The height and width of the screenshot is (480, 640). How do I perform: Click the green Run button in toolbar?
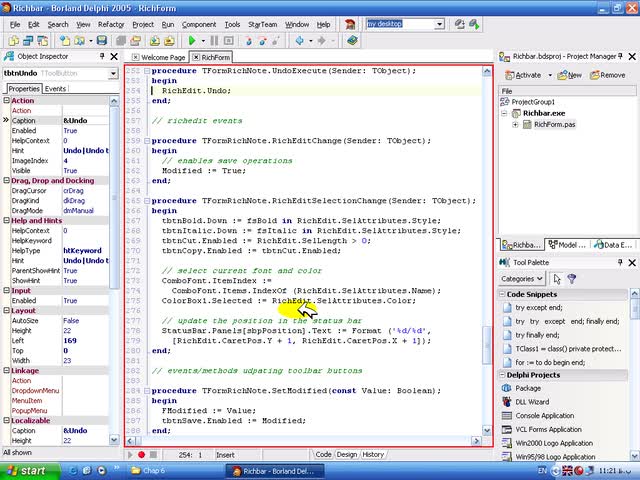click(x=191, y=41)
